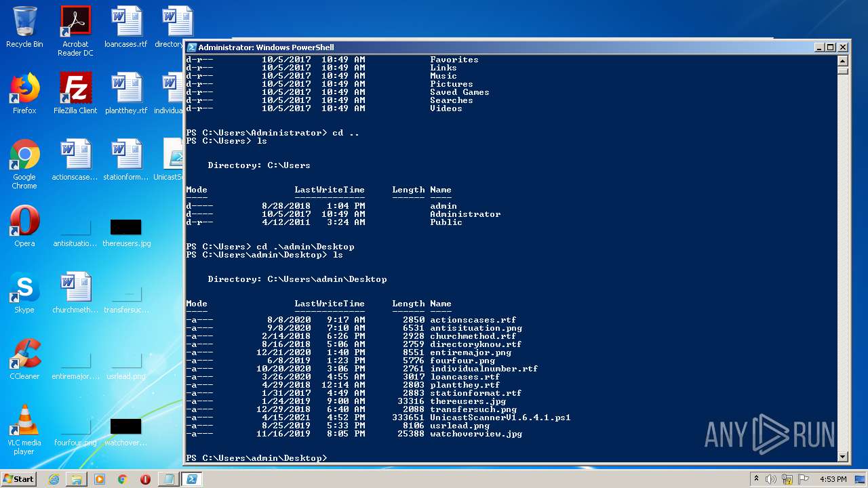Switch to Notepad taskbar button
Screen dimensions: 868x488
[x=168, y=479]
